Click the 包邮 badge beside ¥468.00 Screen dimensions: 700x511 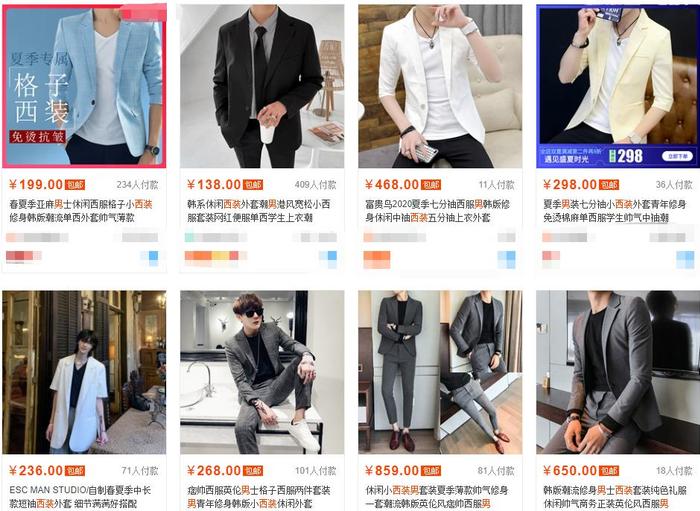click(x=431, y=185)
